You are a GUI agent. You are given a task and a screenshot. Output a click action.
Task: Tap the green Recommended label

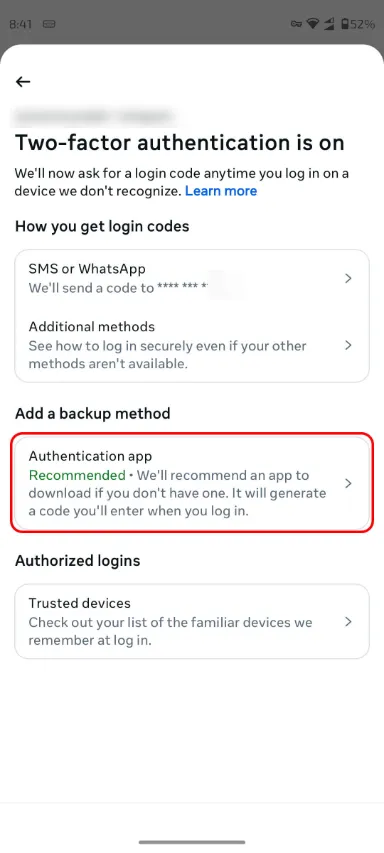pos(77,475)
